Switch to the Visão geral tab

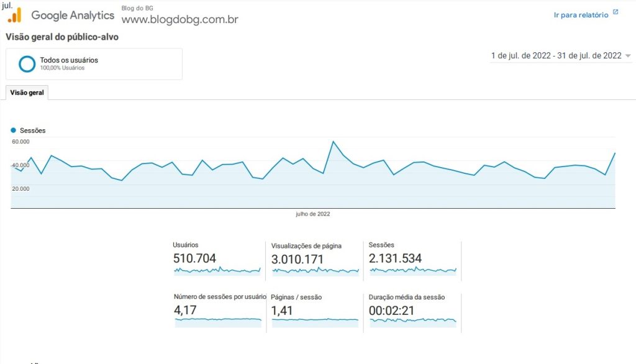click(x=27, y=93)
